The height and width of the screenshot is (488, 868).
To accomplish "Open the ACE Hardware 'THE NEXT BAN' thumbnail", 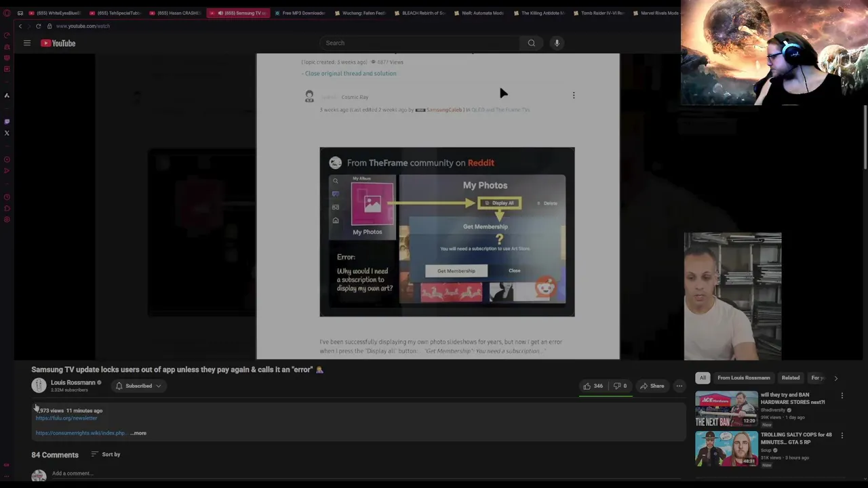I will [726, 409].
